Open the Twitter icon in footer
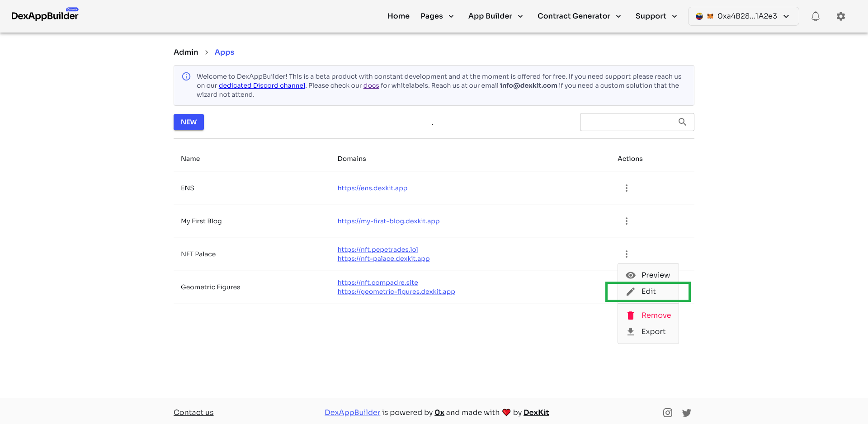 pyautogui.click(x=686, y=412)
